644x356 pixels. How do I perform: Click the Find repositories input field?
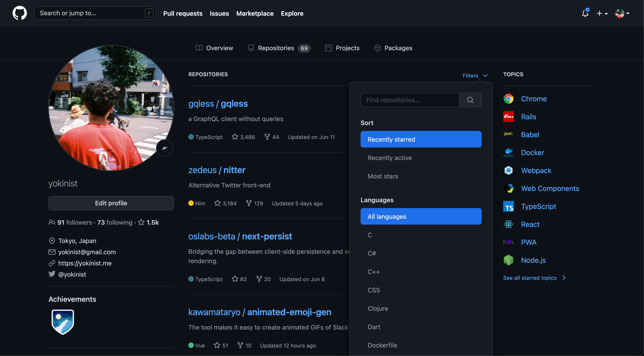point(410,100)
